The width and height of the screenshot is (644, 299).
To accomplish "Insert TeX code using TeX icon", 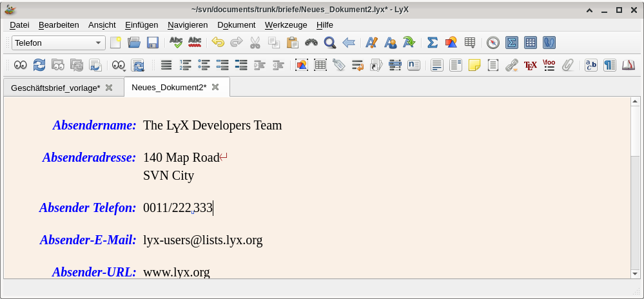I will pyautogui.click(x=530, y=64).
